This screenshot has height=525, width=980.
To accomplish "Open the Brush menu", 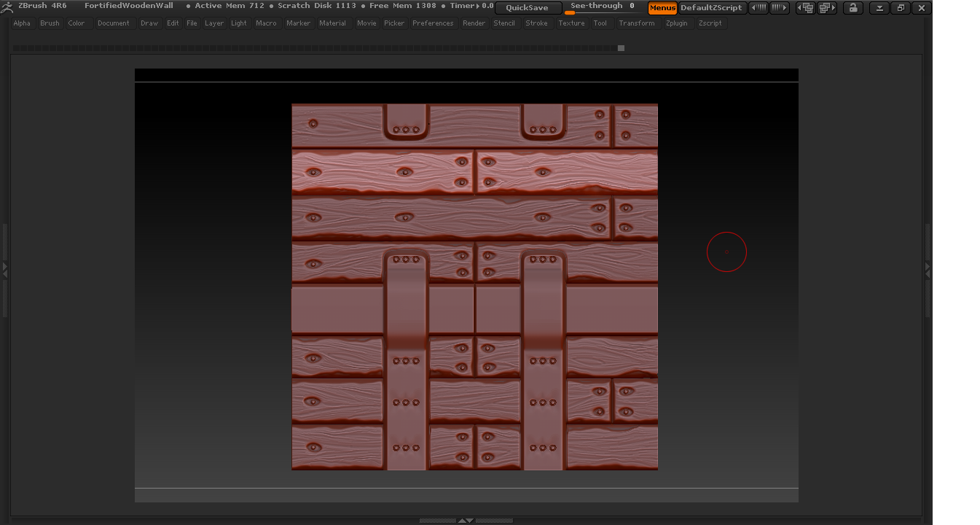I will pyautogui.click(x=50, y=23).
